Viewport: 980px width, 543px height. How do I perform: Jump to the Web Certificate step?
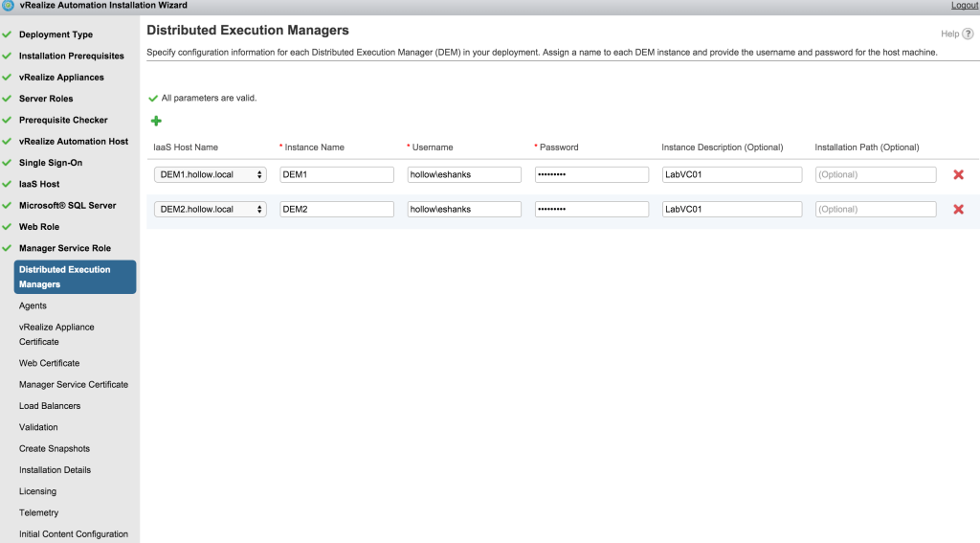tap(49, 363)
